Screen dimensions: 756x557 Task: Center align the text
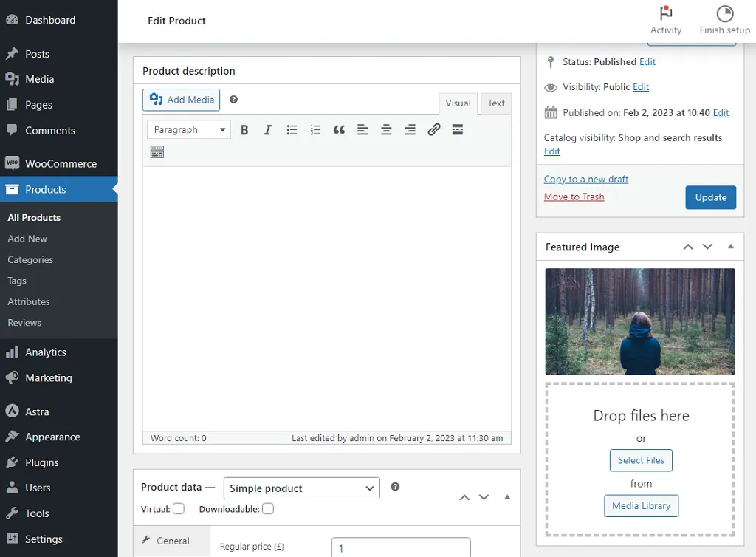tap(386, 130)
